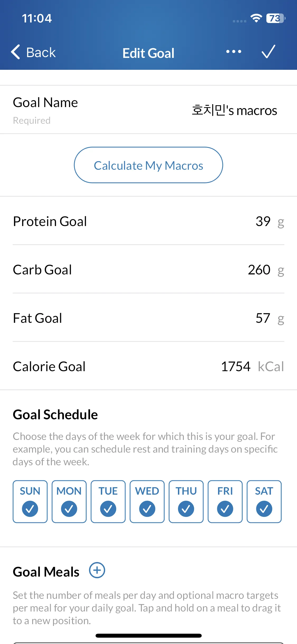297x644 pixels.
Task: Toggle the TUE day checkbox
Action: pos(108,502)
